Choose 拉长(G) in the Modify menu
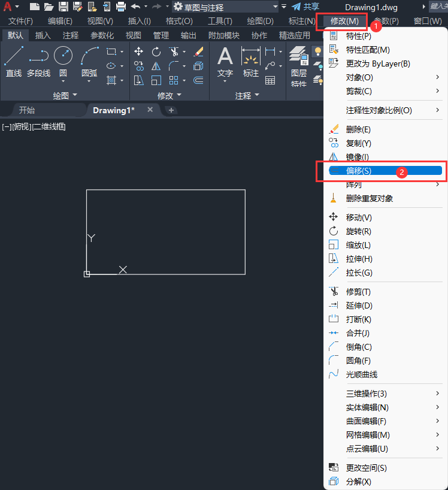 tap(385, 273)
